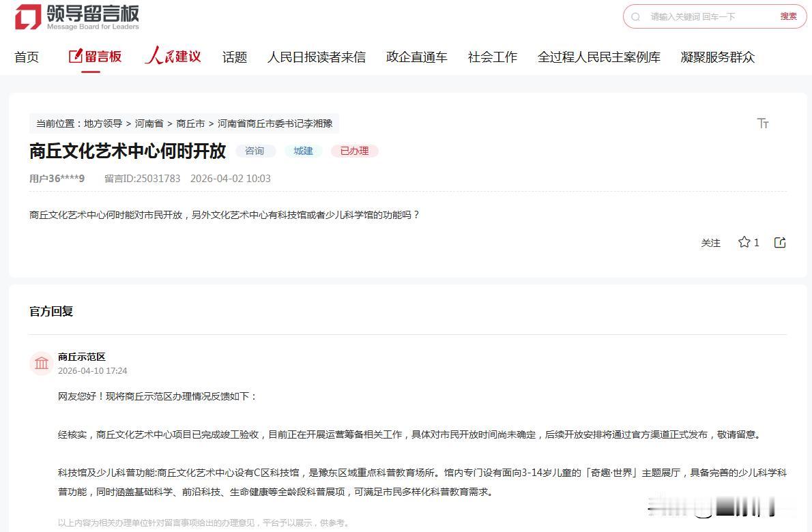The width and height of the screenshot is (812, 532).
Task: Click the 咨询 tag beside the title
Action: click(255, 151)
